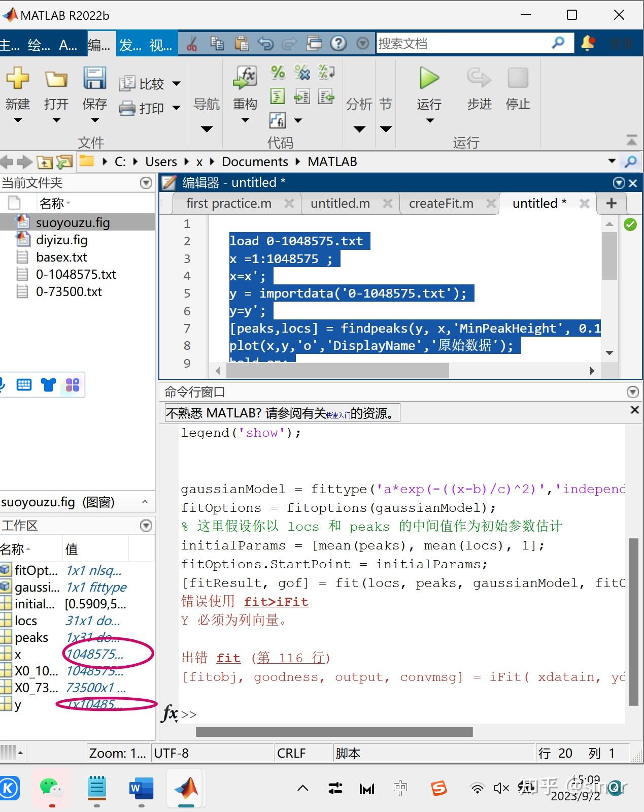Screen dimensions: 644x812
Task: Click the 快速入门 link
Action: coord(338,415)
